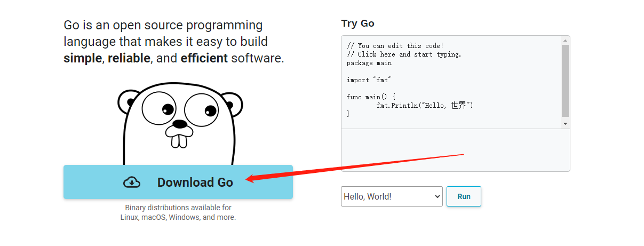Click the 'package main' code line
644x246 pixels.
pos(369,63)
